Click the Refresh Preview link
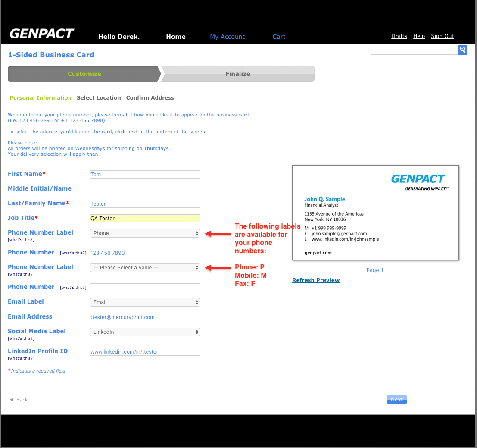The height and width of the screenshot is (448, 477). coord(316,280)
